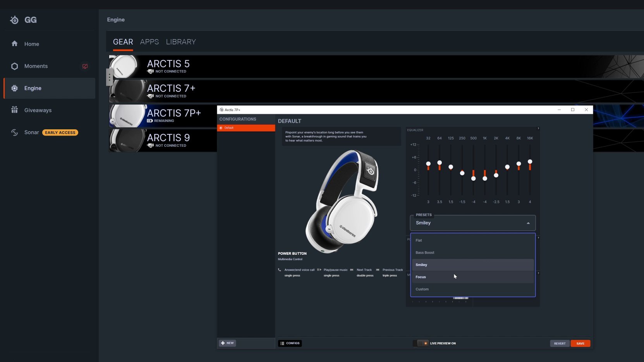
Task: Open Sonar from the sidebar
Action: point(49,132)
